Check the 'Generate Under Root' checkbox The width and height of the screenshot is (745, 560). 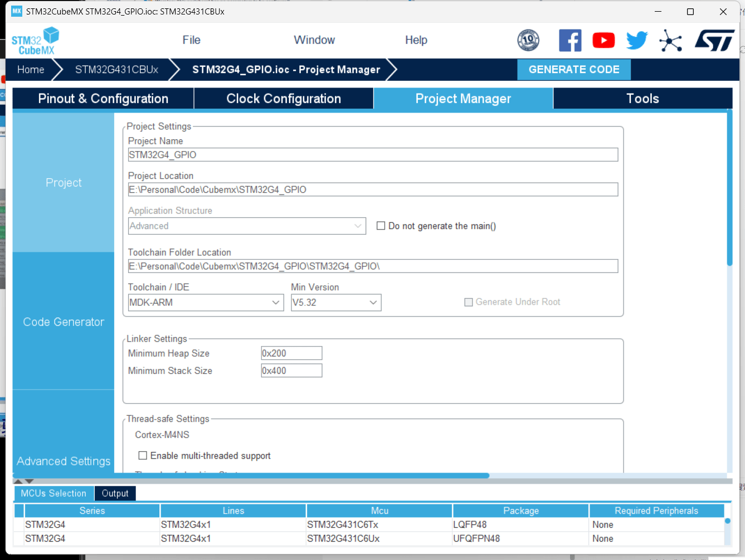[469, 302]
